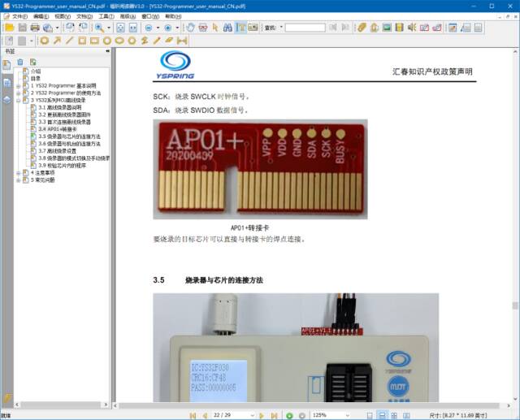Open the 帮助(H) menu
The width and height of the screenshot is (520, 420).
[x=173, y=16]
